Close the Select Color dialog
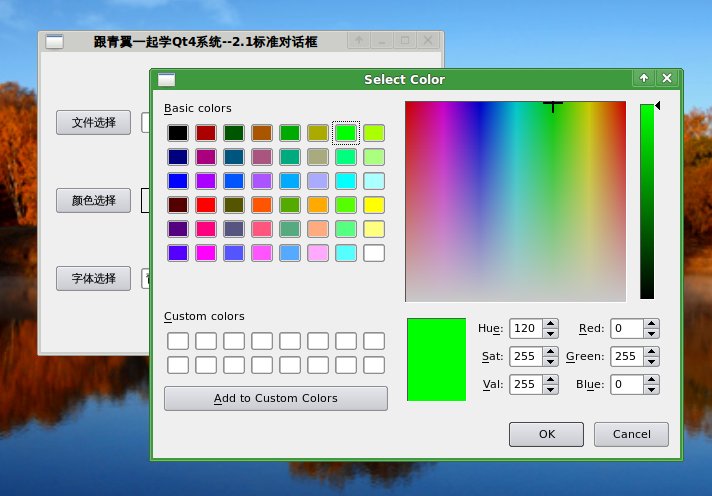The image size is (712, 496). click(x=667, y=79)
